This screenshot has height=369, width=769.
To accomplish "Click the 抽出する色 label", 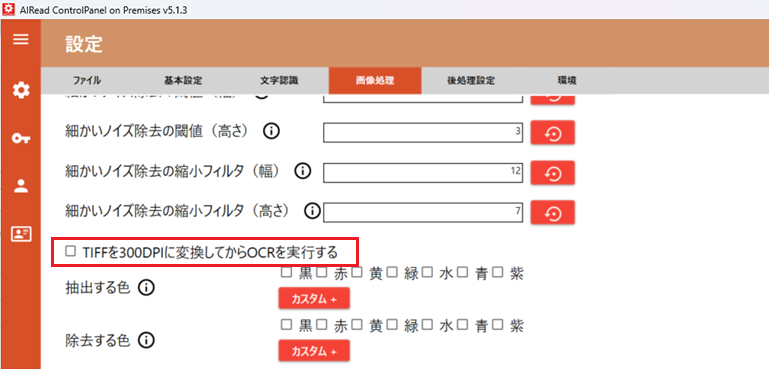I will click(x=98, y=288).
